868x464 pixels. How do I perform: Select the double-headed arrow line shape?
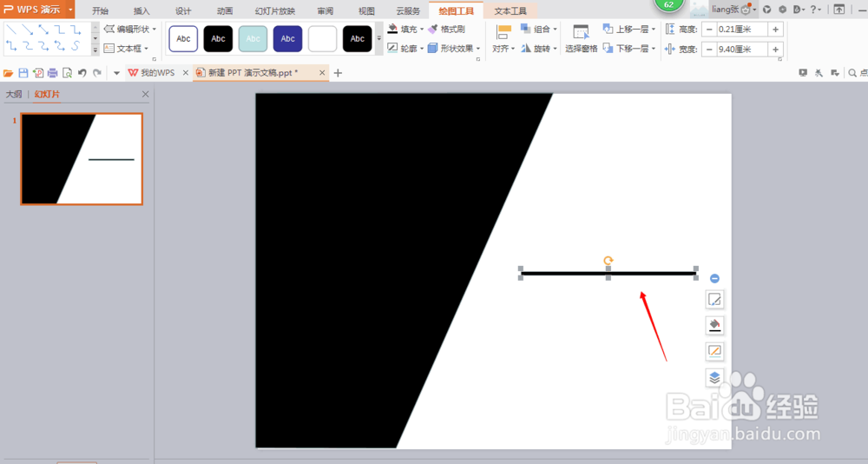[x=43, y=30]
